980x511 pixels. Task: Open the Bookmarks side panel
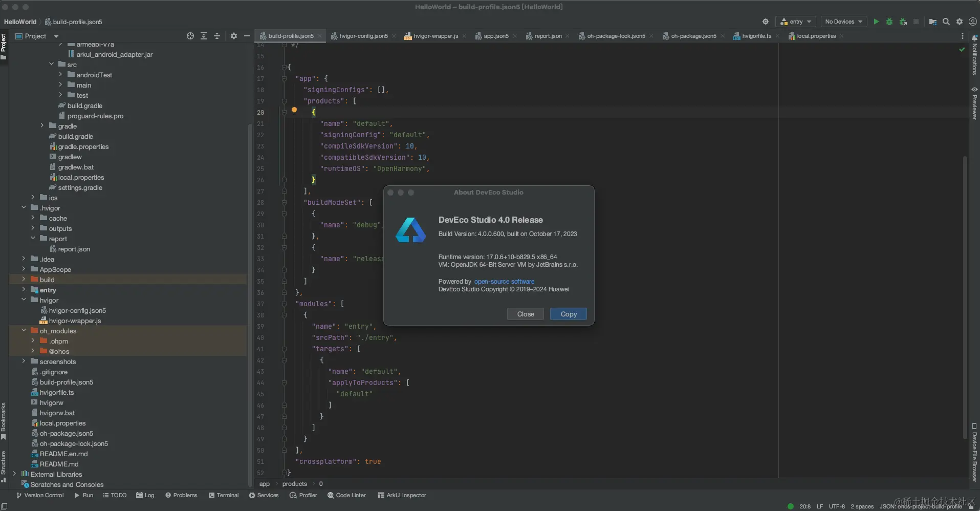point(4,421)
